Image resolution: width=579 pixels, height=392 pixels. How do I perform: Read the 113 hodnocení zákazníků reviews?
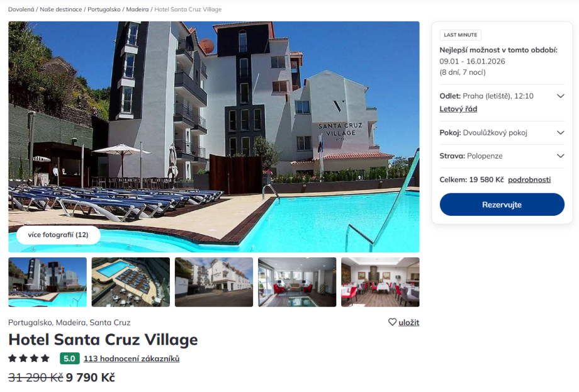click(132, 359)
